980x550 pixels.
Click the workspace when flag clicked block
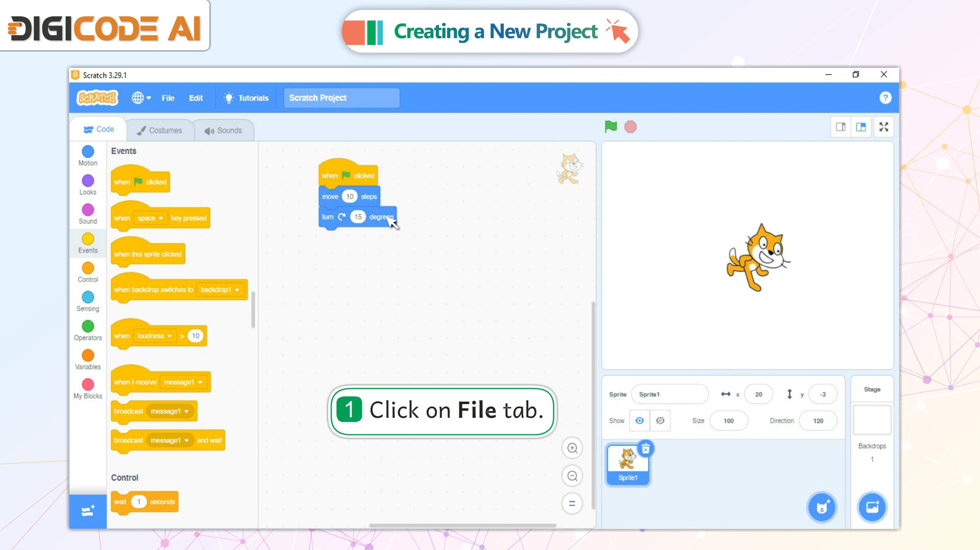tap(348, 173)
